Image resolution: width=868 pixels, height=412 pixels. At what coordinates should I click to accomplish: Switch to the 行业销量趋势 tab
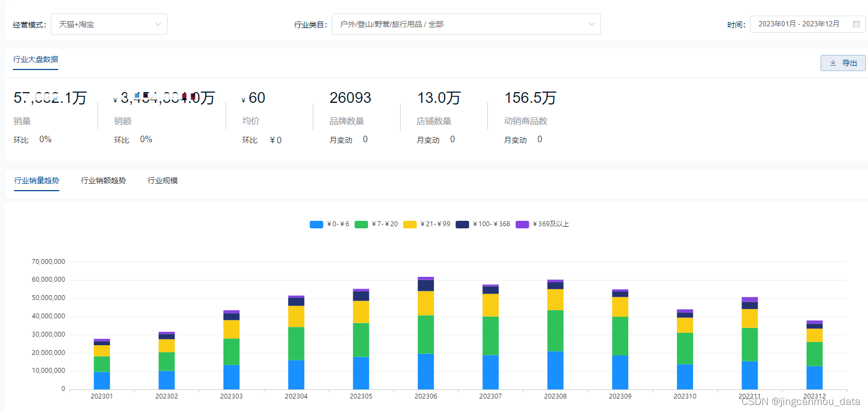coord(37,180)
